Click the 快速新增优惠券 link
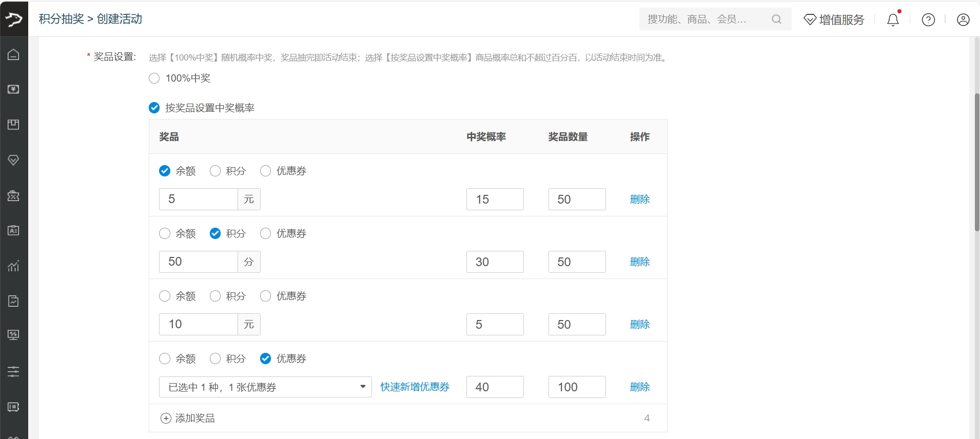 (415, 387)
